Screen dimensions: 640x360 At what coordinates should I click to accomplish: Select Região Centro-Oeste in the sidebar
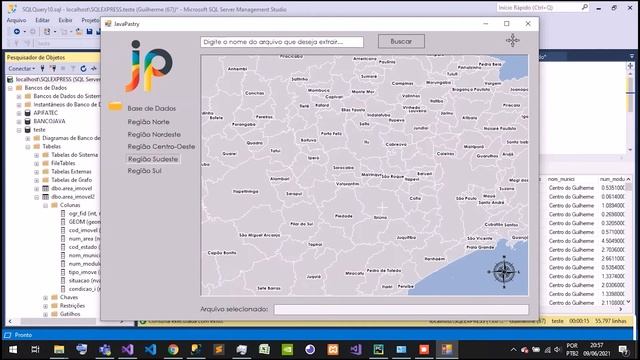click(x=161, y=147)
